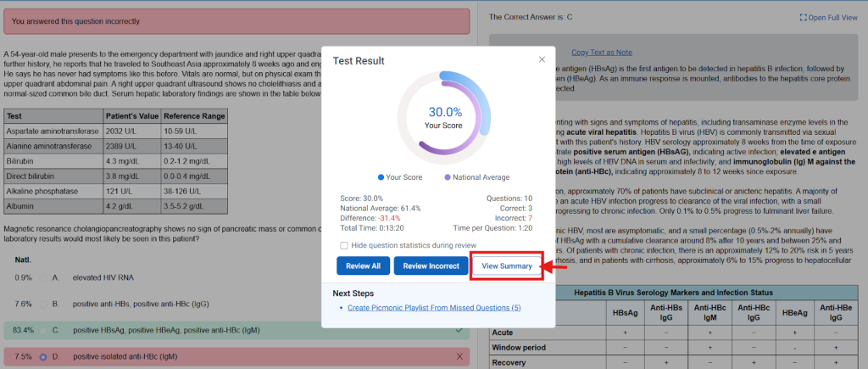The width and height of the screenshot is (868, 369).
Task: Open Create Picmonic Playlist From Missed Questions link
Action: coord(434,307)
